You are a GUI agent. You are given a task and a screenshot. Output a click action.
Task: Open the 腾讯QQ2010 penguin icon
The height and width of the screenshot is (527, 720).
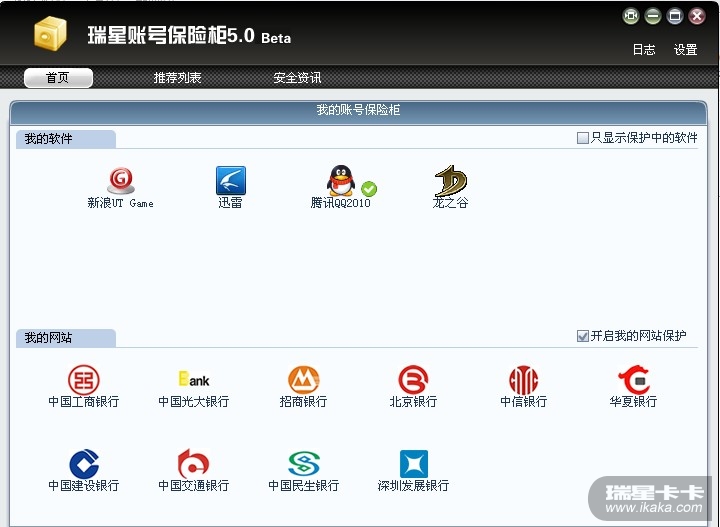point(341,180)
